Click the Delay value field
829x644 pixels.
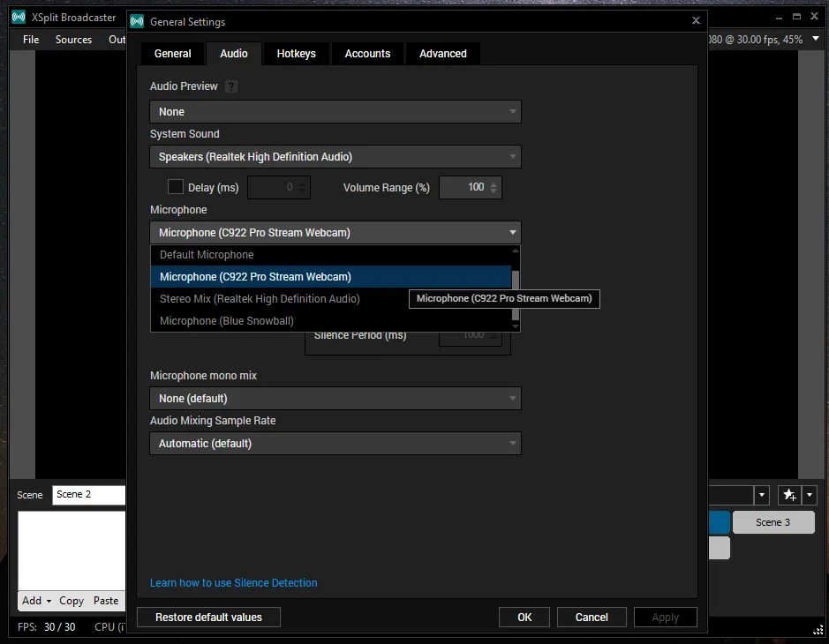point(279,187)
